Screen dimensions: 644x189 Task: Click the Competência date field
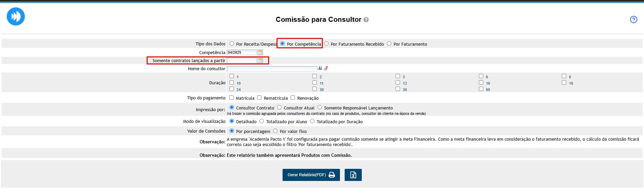pos(242,52)
